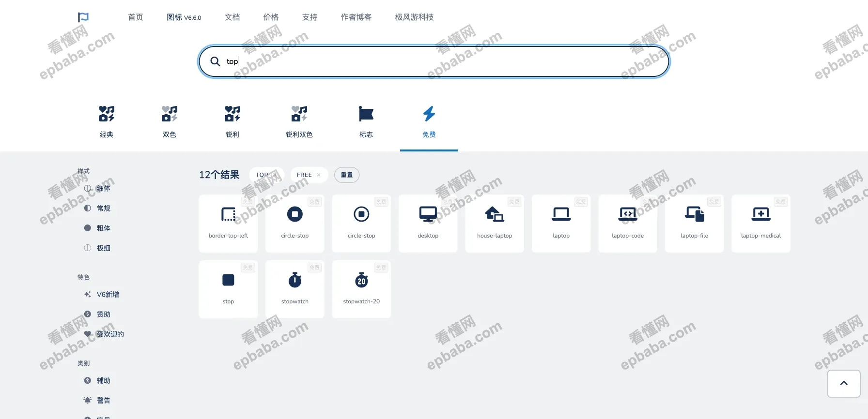Viewport: 868px width, 419px height.
Task: Toggle the 粗体 style filter
Action: (x=103, y=228)
